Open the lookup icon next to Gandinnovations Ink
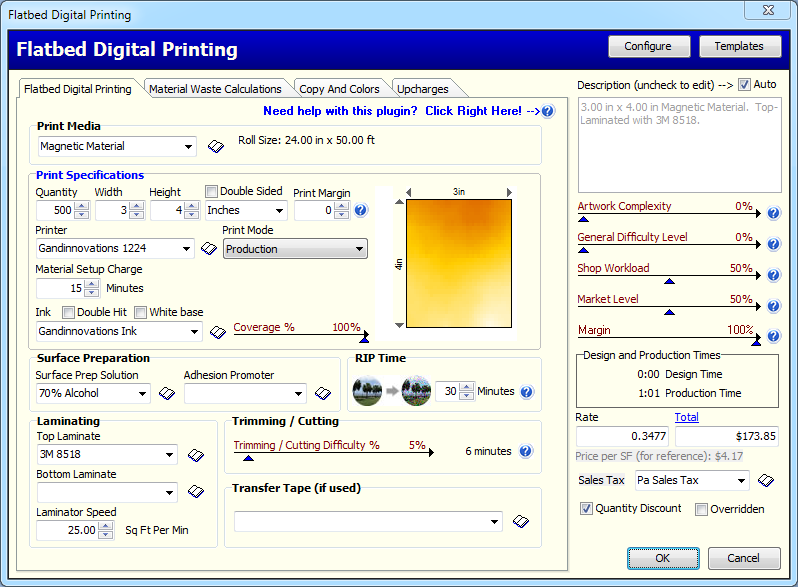Screen dimensions: 798x587 click(217, 331)
